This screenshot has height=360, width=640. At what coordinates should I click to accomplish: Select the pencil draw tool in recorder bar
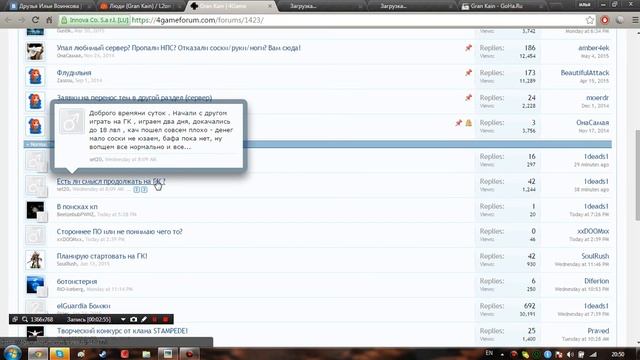point(144,319)
